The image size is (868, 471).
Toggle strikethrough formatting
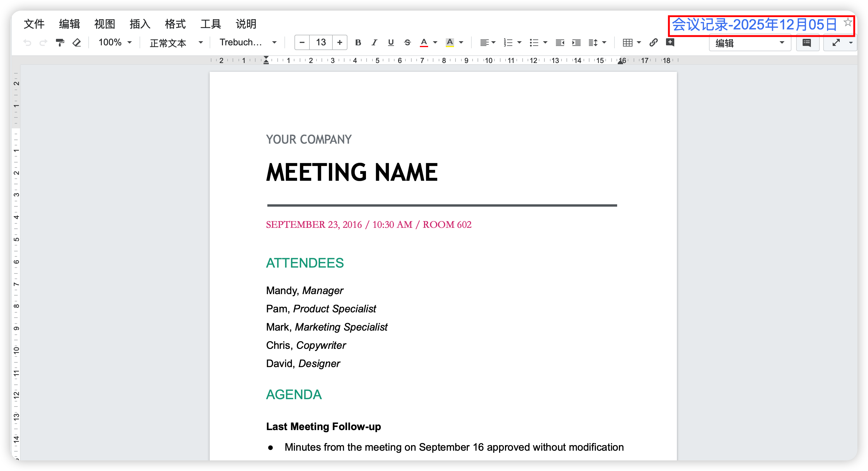point(407,42)
